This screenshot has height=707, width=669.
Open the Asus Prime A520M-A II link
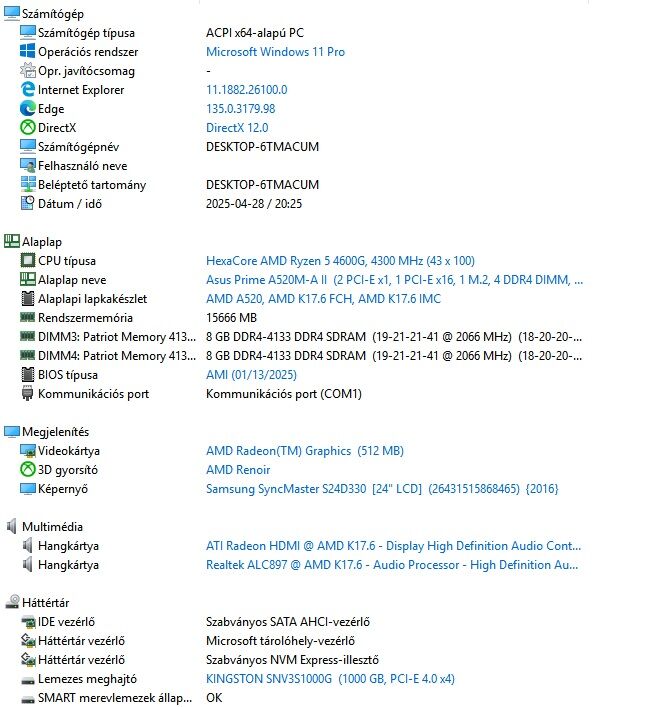[x=394, y=280]
